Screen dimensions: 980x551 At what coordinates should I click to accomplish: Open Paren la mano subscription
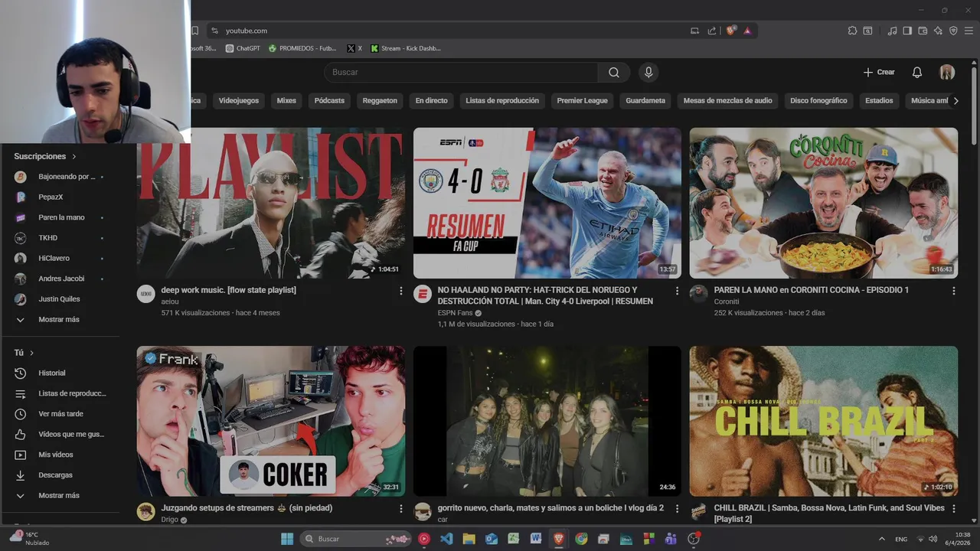[60, 217]
